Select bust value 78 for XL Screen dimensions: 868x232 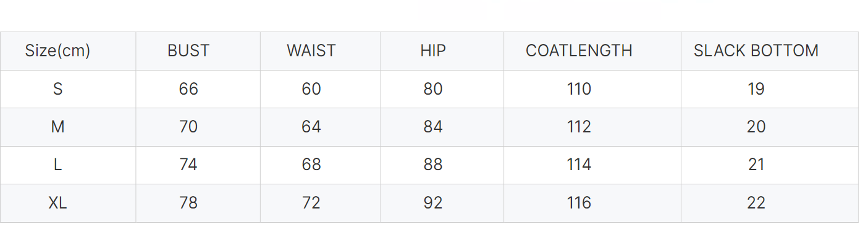coord(188,203)
